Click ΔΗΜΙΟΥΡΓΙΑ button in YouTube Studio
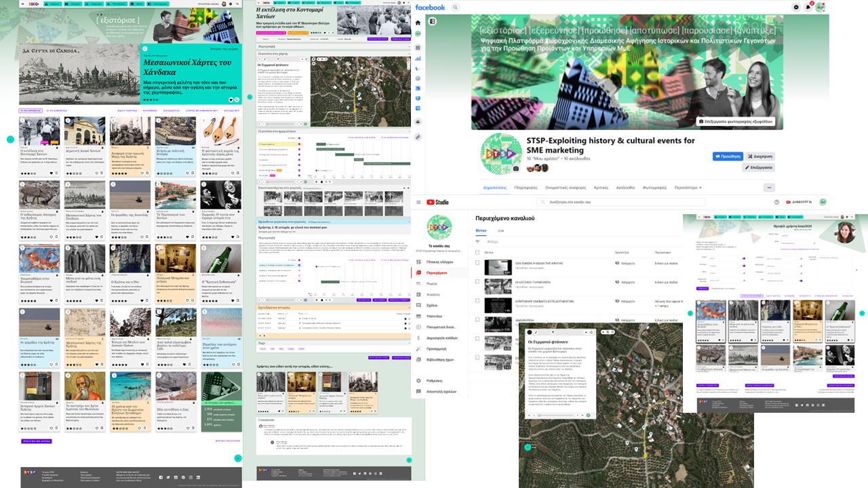Screen dimensions: 868x488 click(799, 202)
